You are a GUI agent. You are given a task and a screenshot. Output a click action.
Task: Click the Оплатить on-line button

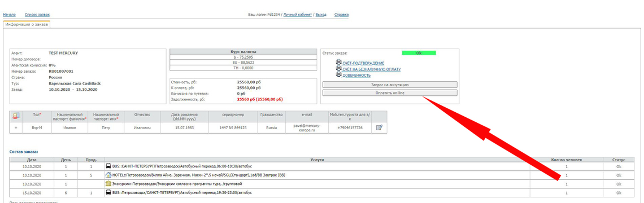point(390,92)
